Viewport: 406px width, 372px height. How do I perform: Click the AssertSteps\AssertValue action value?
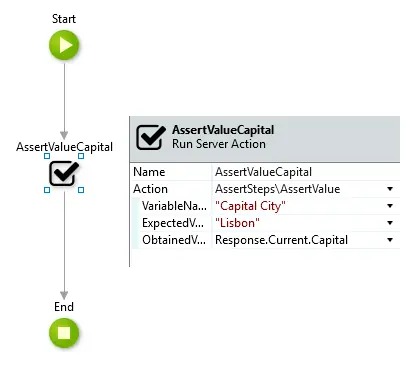point(298,189)
